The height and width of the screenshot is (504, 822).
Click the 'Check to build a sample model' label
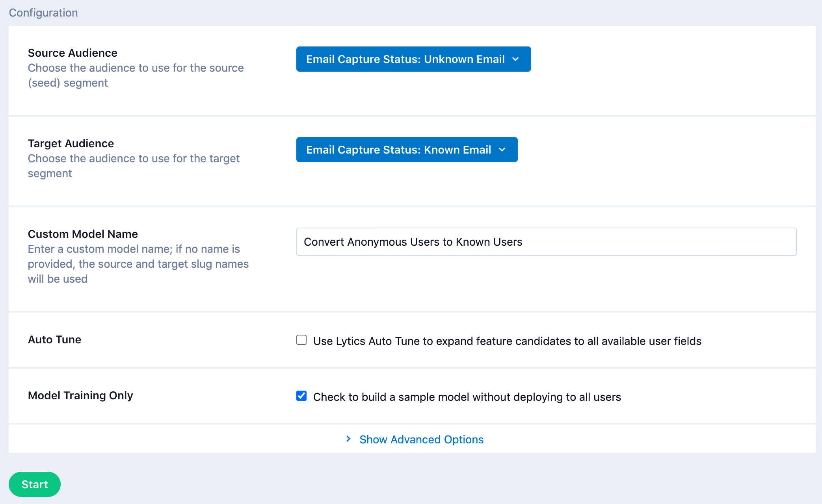[x=467, y=397]
